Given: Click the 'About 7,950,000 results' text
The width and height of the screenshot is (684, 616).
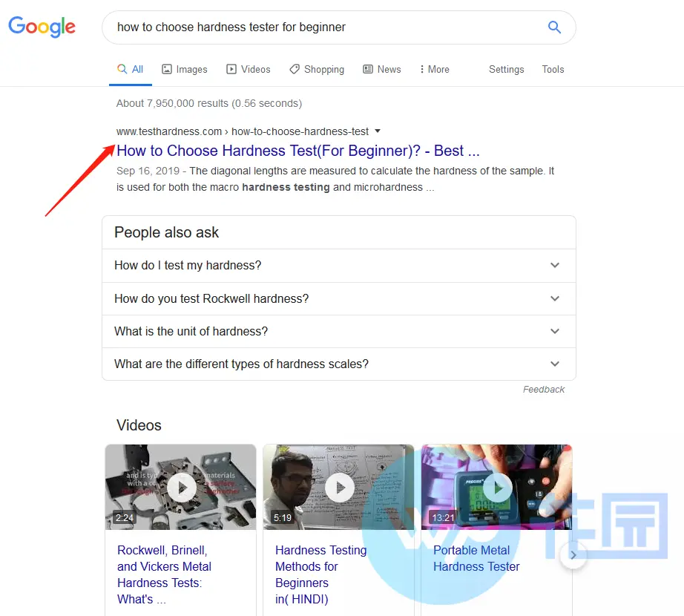Looking at the screenshot, I should (209, 103).
